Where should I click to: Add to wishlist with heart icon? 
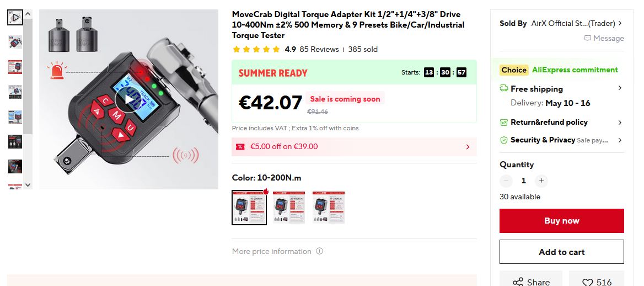click(x=588, y=282)
